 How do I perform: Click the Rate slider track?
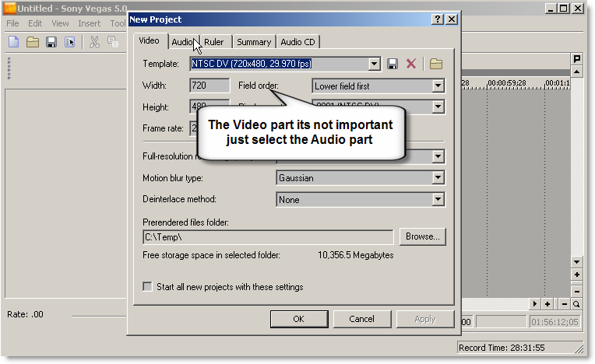[x=99, y=316]
